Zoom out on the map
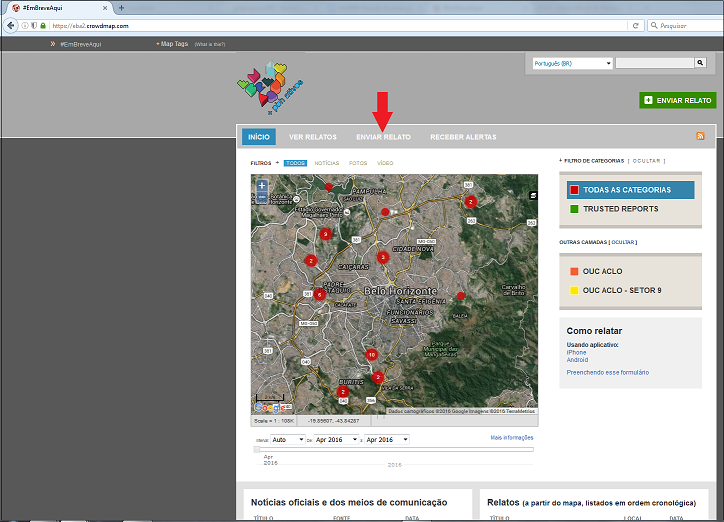 tap(262, 198)
